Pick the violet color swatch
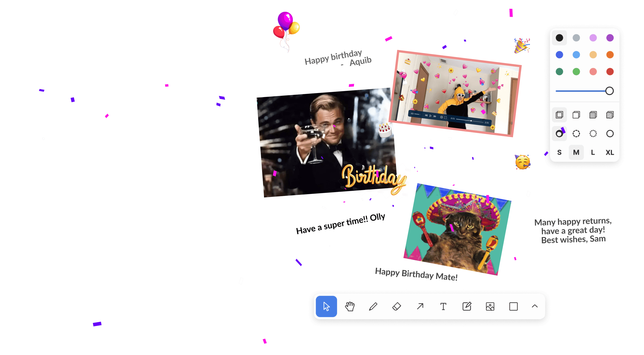The image size is (644, 355). (610, 38)
